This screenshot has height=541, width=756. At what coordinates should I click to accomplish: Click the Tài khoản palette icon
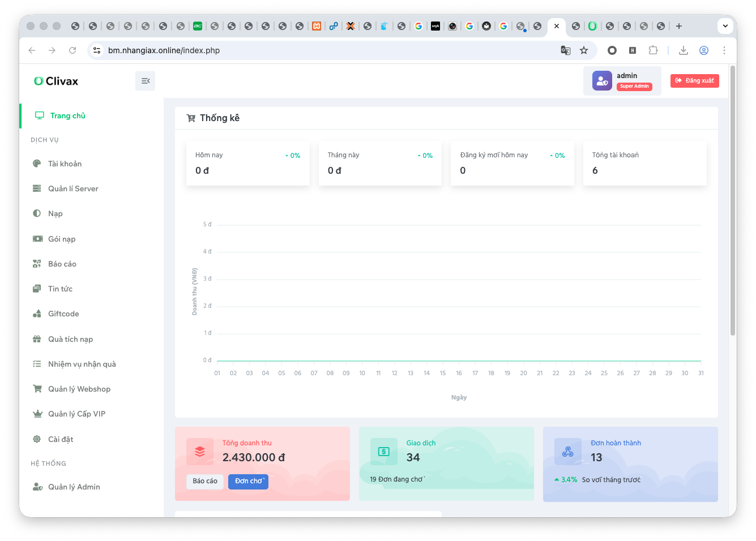[x=37, y=164]
